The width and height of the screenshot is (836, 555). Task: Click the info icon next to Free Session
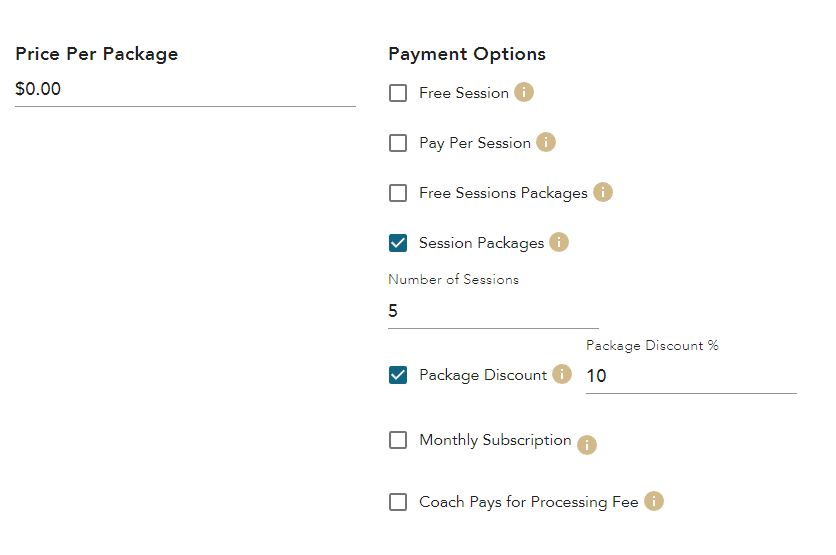pos(524,92)
